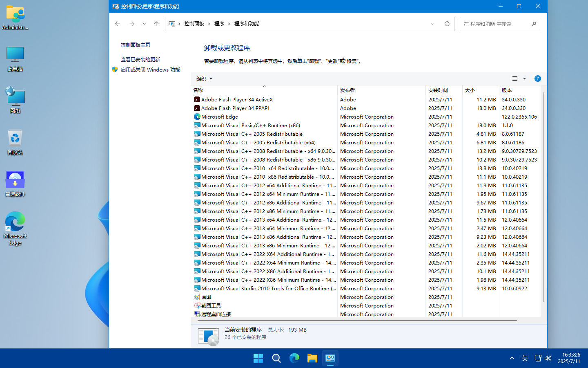Click Control Panel taskbar icon
588x368 pixels.
(x=330, y=358)
